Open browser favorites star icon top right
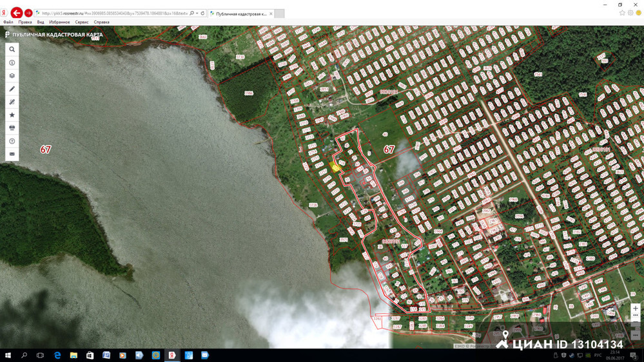Viewport: 644px width, 362px height. point(622,13)
